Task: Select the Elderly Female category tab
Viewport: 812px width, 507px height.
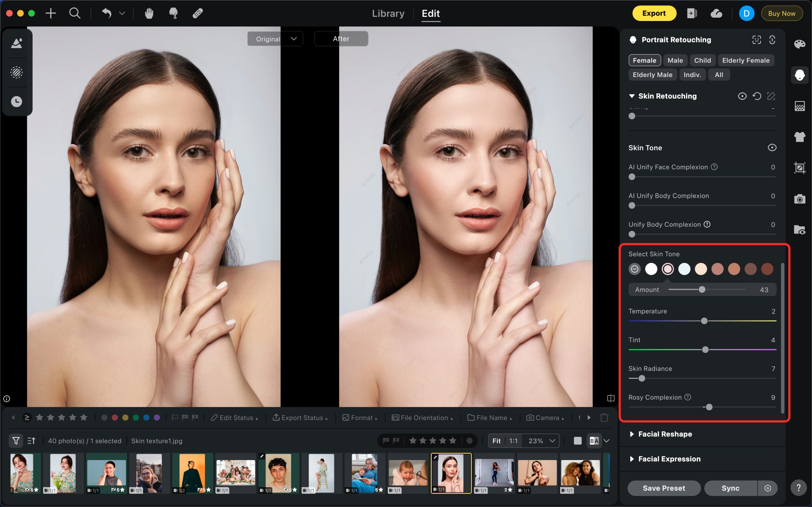Action: tap(746, 60)
